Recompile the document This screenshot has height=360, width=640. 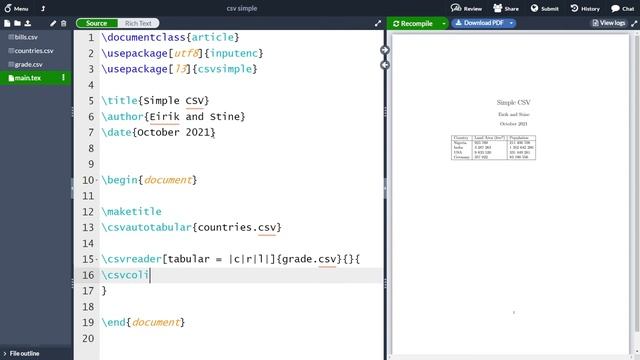[x=413, y=23]
